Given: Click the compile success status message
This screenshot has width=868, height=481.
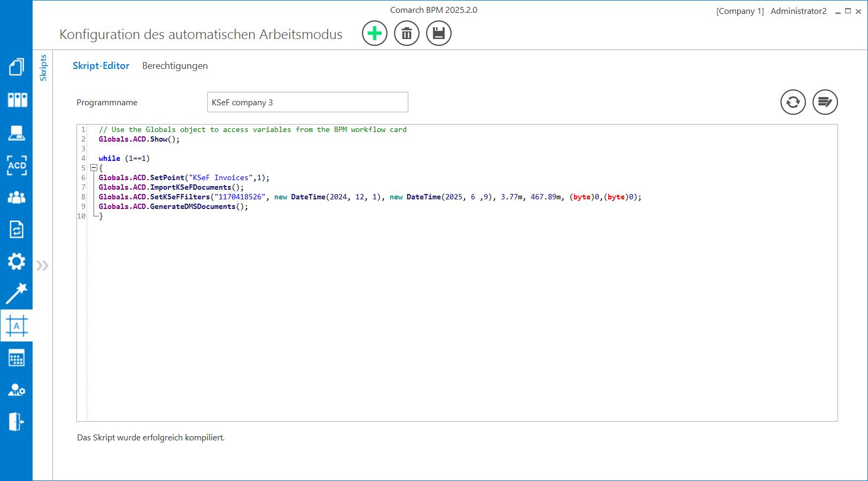Looking at the screenshot, I should tap(151, 438).
